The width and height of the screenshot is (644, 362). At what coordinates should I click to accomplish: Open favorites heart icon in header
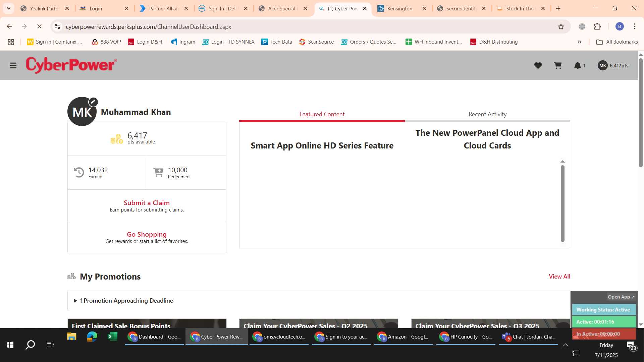538,66
